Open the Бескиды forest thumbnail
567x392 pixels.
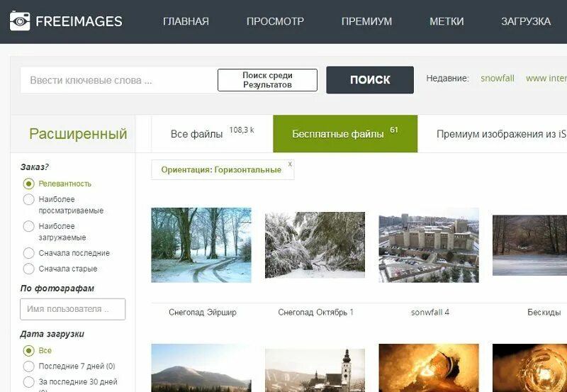[529, 245]
